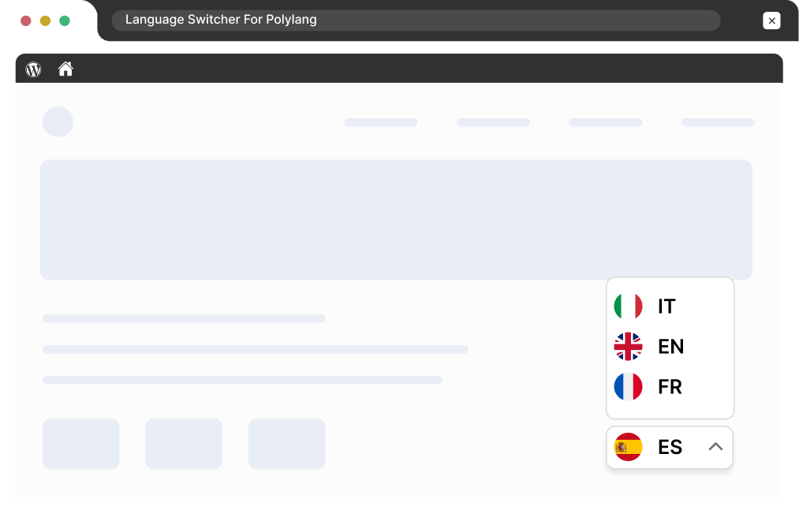Click the Spanish flag icon

click(x=628, y=446)
